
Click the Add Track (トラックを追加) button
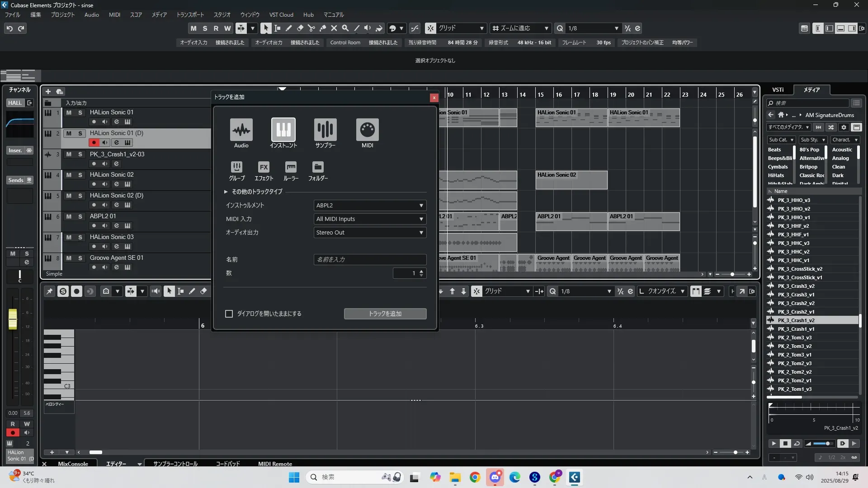pos(385,314)
